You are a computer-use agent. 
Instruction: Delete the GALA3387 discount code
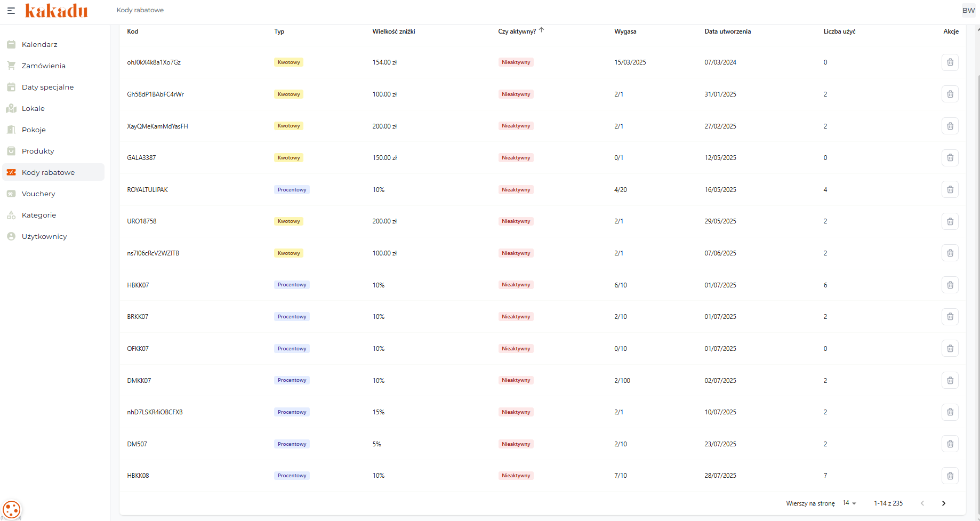(x=950, y=158)
